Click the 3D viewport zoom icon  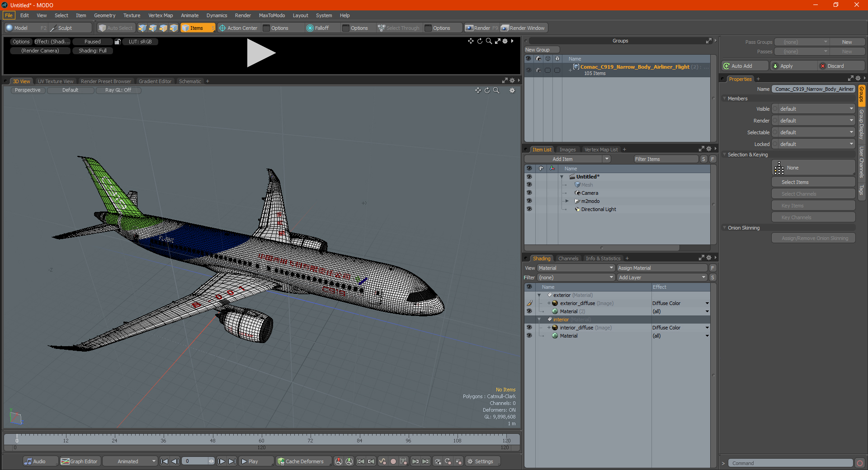pyautogui.click(x=496, y=90)
